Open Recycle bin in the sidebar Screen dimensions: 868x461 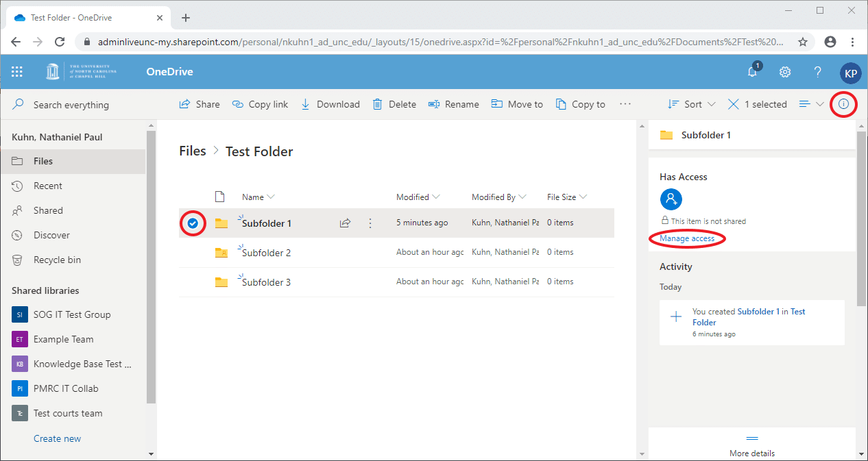pyautogui.click(x=57, y=260)
